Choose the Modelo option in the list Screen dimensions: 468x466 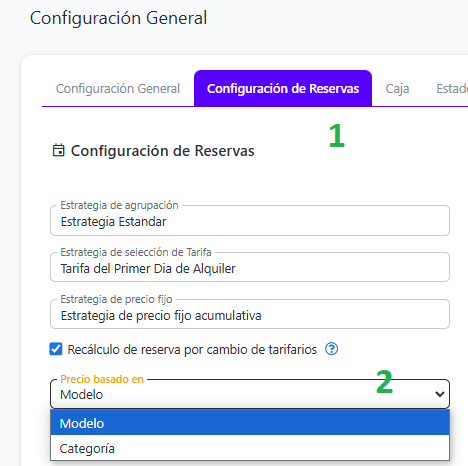coord(250,423)
